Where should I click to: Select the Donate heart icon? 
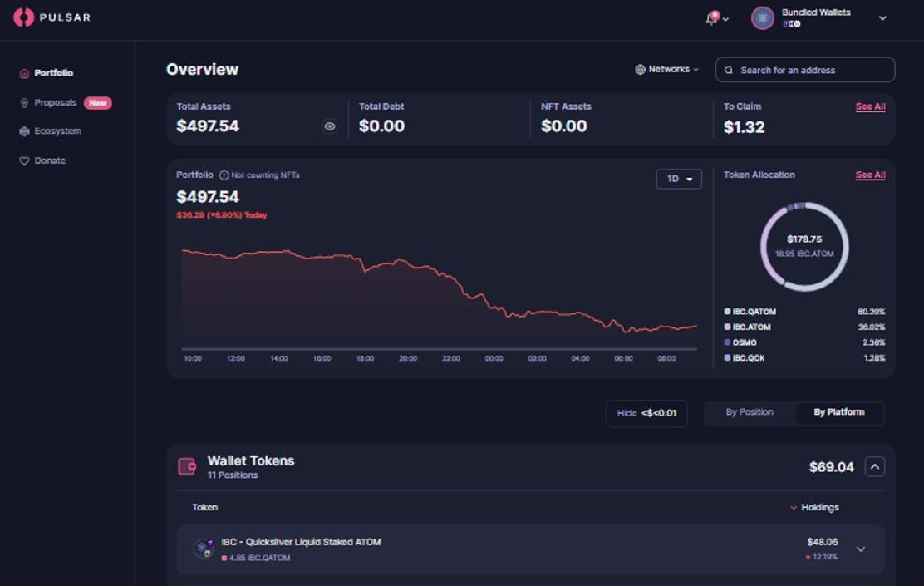[x=24, y=160]
